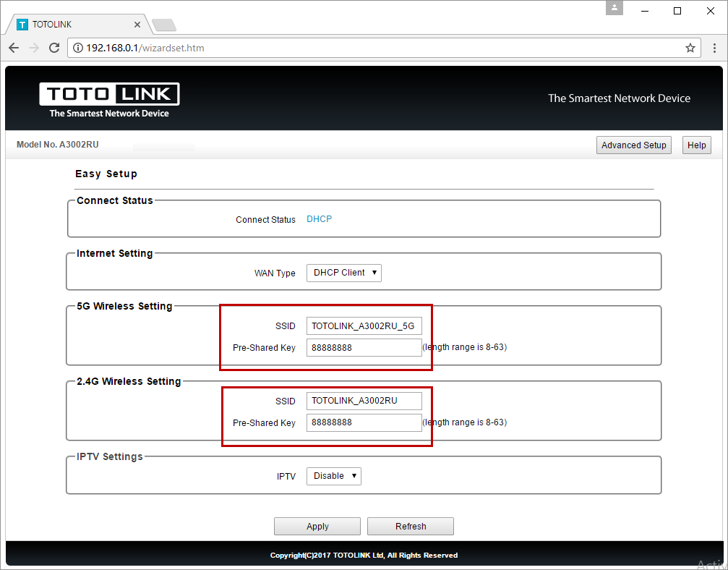
Task: Bookmark this page with the star icon
Action: point(690,48)
